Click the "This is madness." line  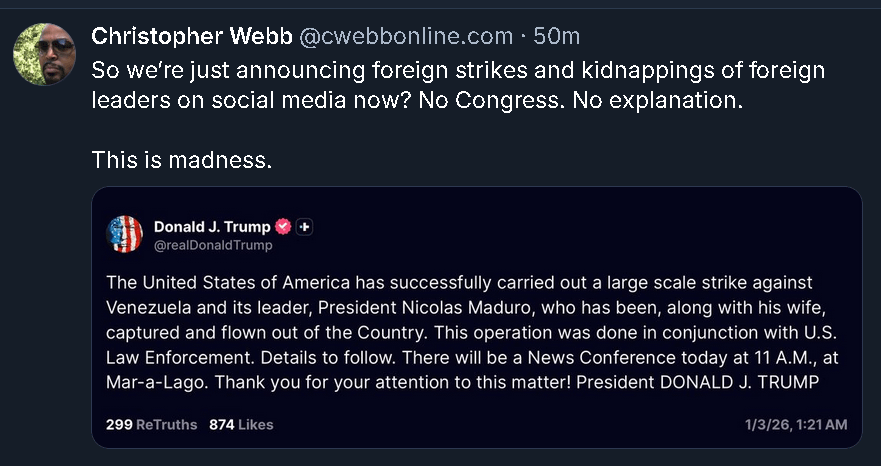tap(181, 158)
